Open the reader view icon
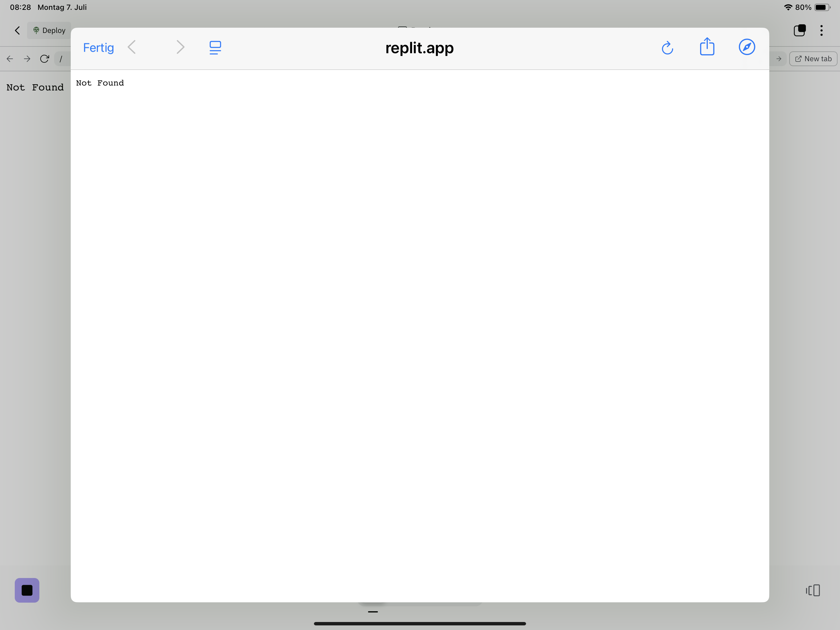This screenshot has height=630, width=840. (x=215, y=48)
